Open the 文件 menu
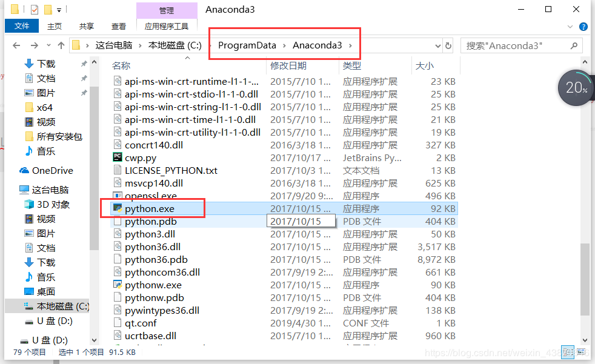This screenshot has width=595, height=364. point(22,26)
